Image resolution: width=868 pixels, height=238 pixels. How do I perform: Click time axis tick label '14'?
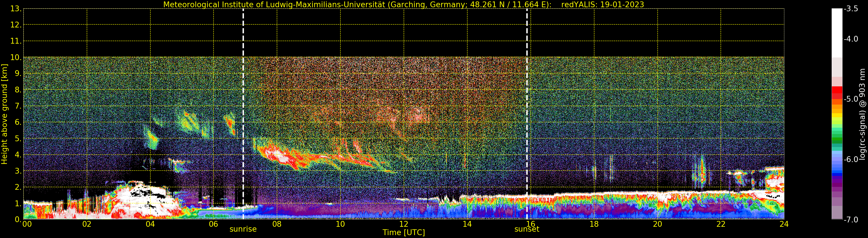[467, 224]
